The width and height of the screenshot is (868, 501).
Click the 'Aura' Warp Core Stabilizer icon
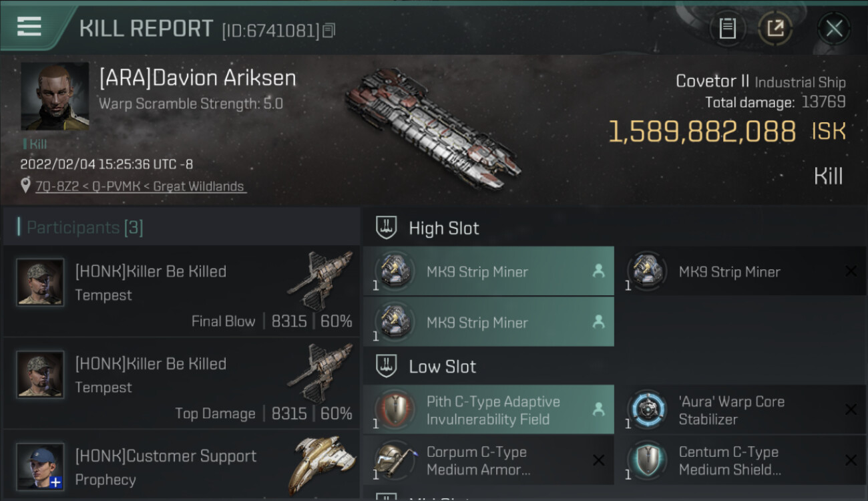pyautogui.click(x=648, y=410)
